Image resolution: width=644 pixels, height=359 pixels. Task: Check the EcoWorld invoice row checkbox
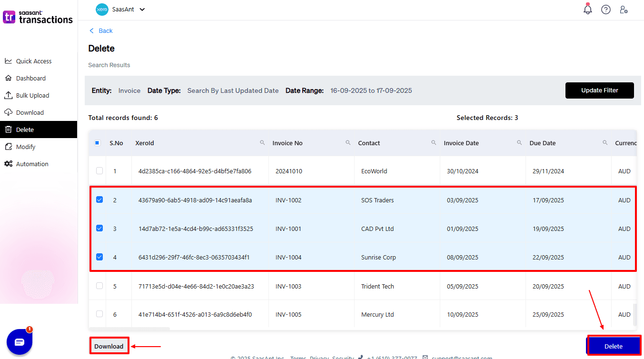point(99,171)
